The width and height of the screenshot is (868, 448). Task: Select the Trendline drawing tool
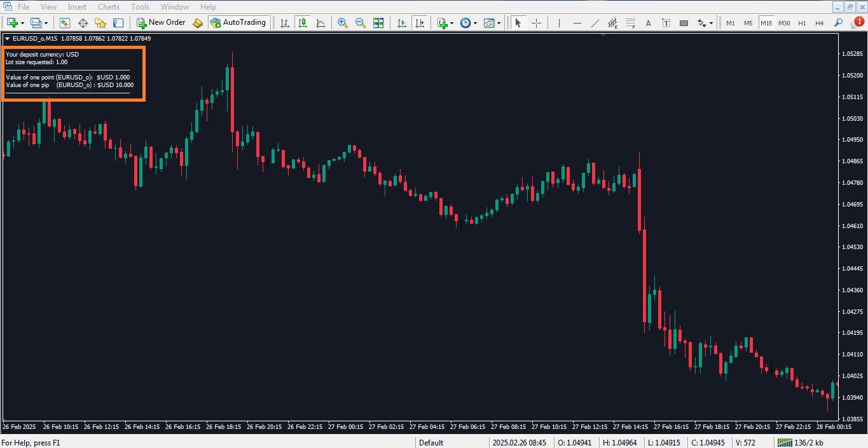click(595, 23)
